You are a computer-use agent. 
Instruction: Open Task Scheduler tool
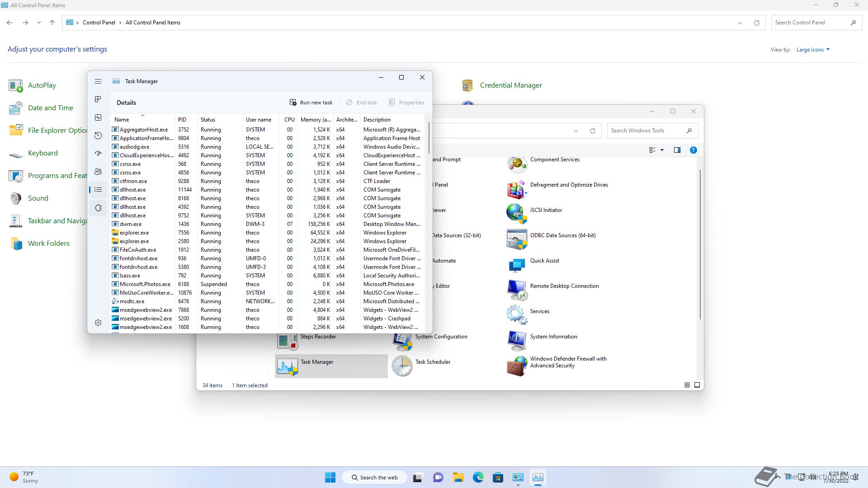pyautogui.click(x=421, y=366)
